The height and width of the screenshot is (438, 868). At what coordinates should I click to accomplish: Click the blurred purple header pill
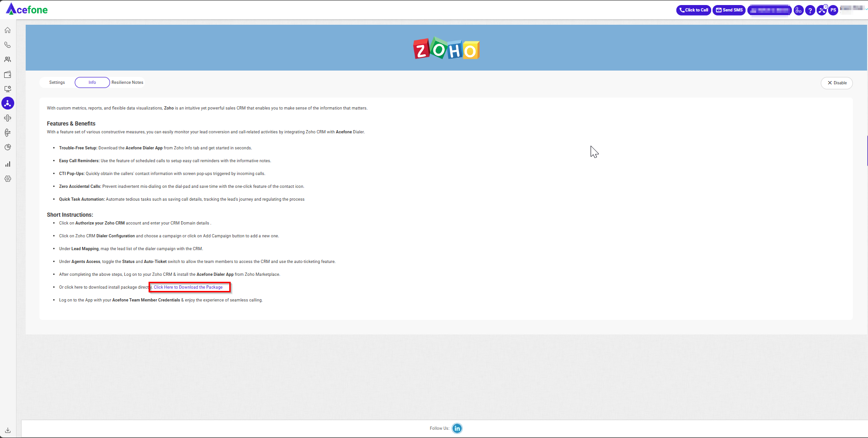(x=769, y=10)
